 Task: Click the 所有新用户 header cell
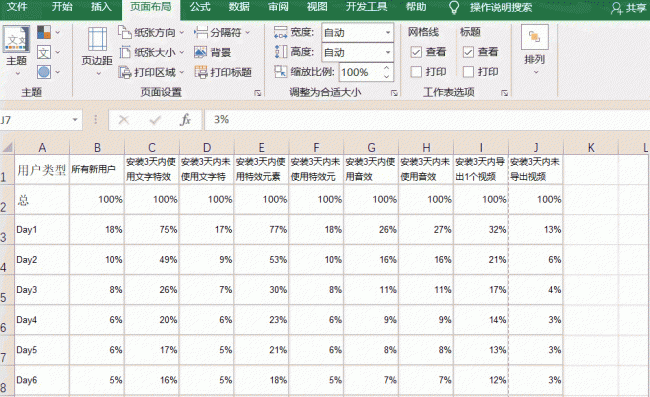coord(97,169)
